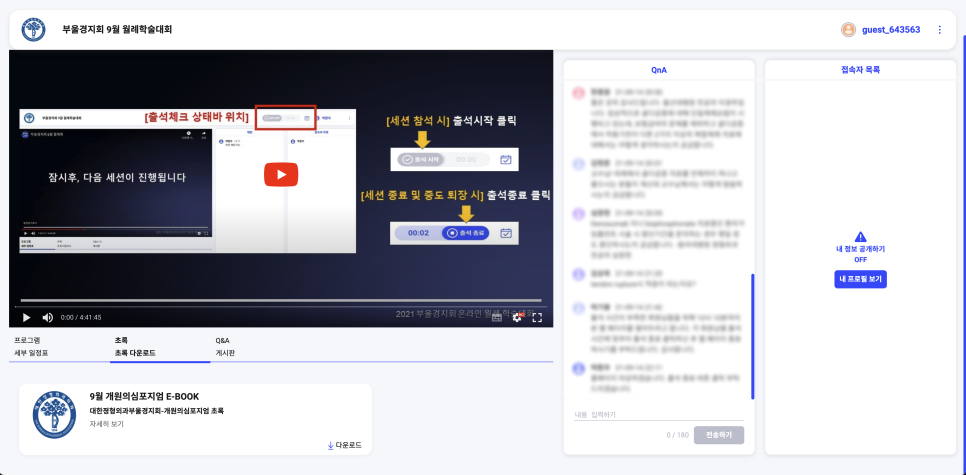Click the warning triangle icon in 접속자 목록

860,237
